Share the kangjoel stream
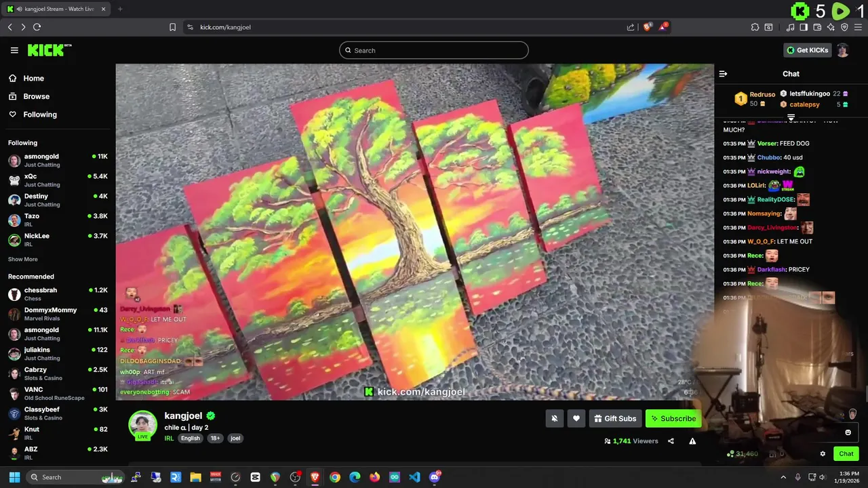The width and height of the screenshot is (868, 488). tap(671, 441)
